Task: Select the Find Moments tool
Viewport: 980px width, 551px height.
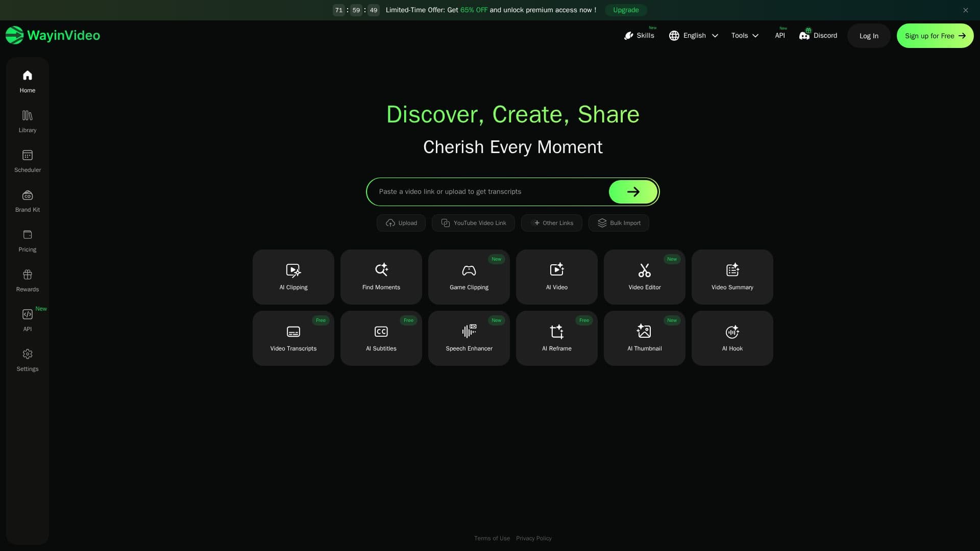Action: tap(381, 277)
